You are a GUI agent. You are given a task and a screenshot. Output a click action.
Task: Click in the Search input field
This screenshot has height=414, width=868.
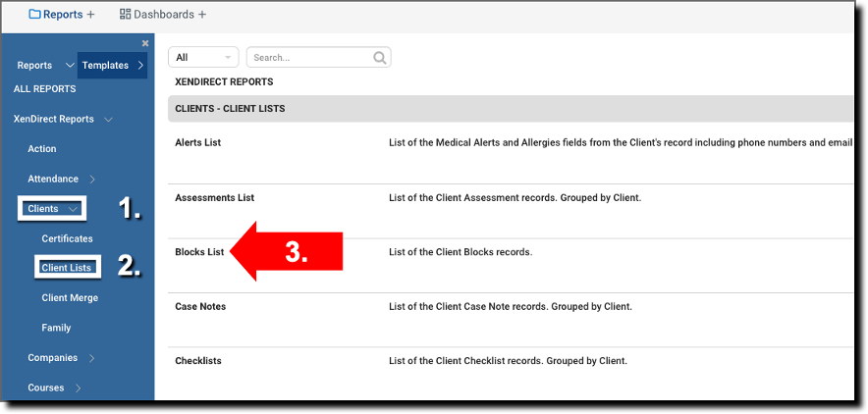[x=308, y=58]
